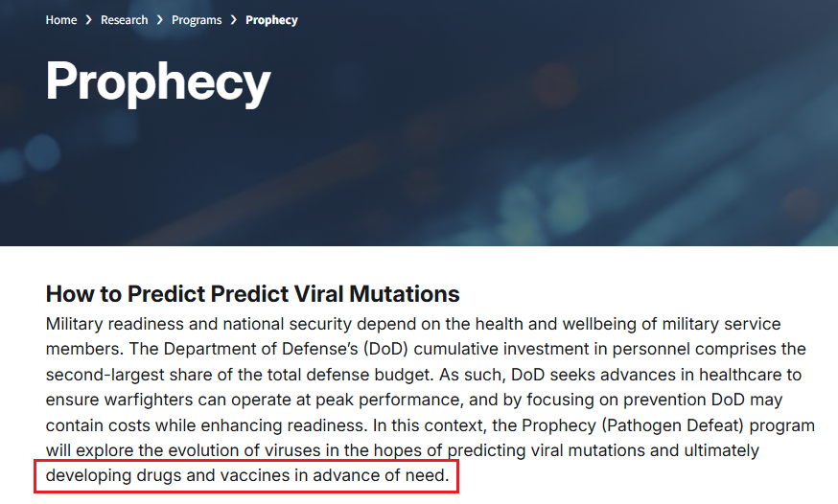Screen dimensions: 838x504
Task: Click the chevron between Home and Research
Action: point(89,20)
